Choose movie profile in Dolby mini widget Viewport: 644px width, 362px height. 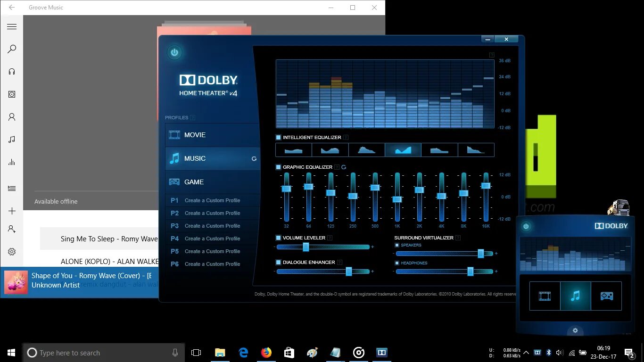[x=545, y=296]
